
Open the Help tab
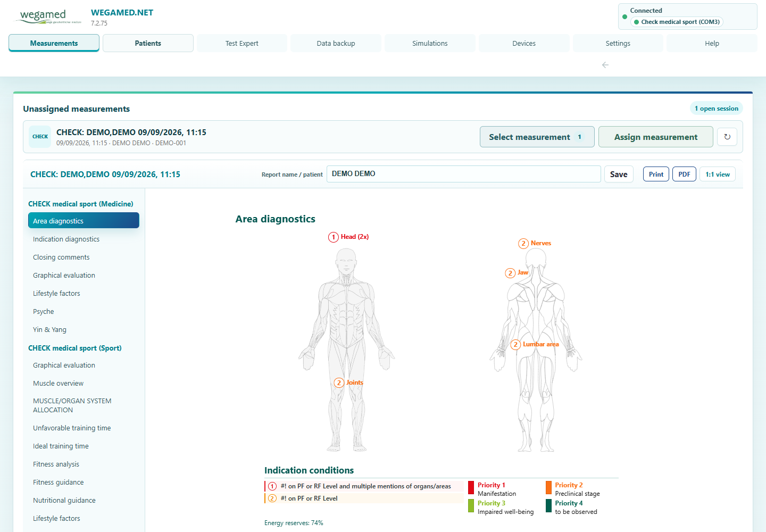(712, 43)
